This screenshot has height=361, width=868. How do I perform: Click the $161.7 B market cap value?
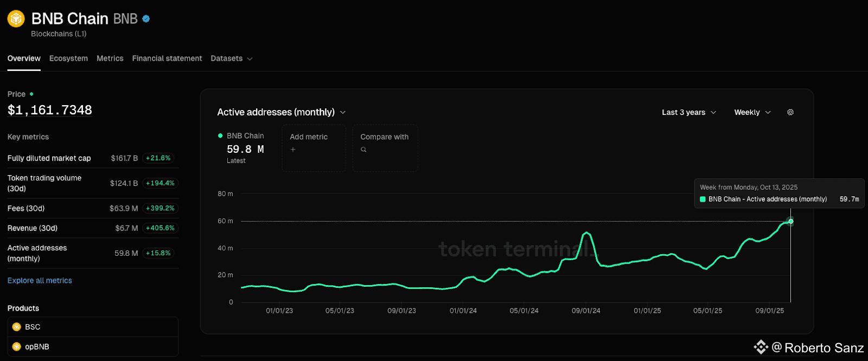point(124,158)
